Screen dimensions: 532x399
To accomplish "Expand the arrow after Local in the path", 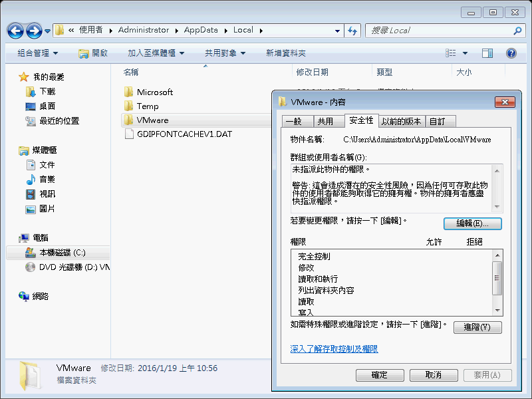I will point(261,31).
